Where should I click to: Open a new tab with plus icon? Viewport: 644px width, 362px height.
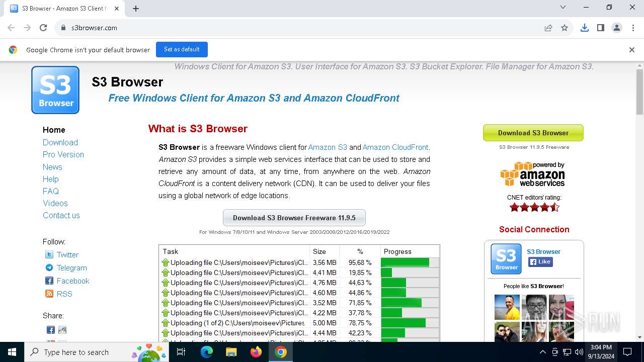click(x=136, y=8)
